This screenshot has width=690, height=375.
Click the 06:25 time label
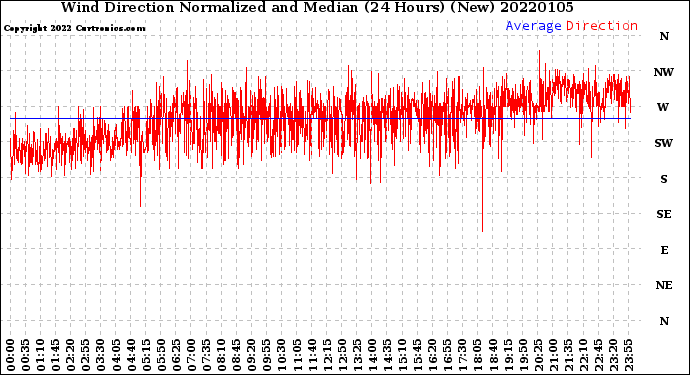click(176, 355)
